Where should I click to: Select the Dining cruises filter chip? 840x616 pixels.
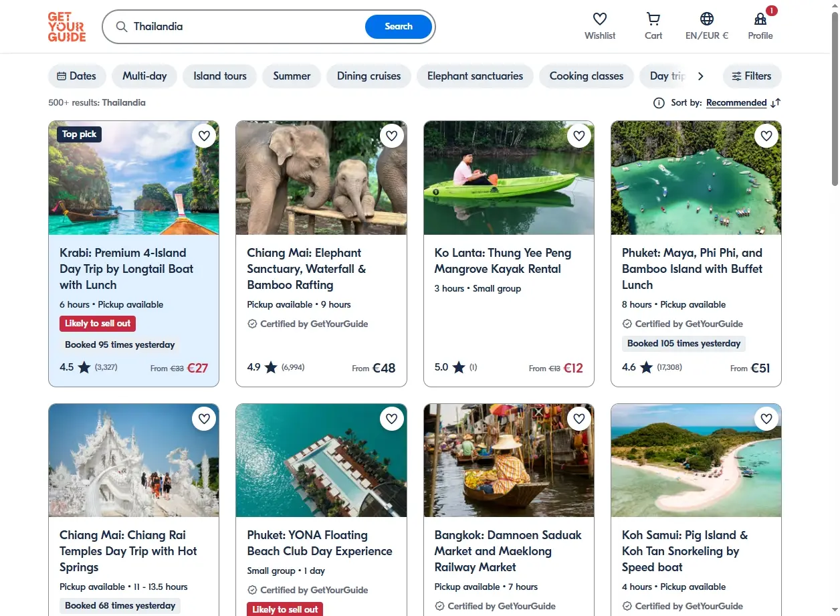point(369,76)
